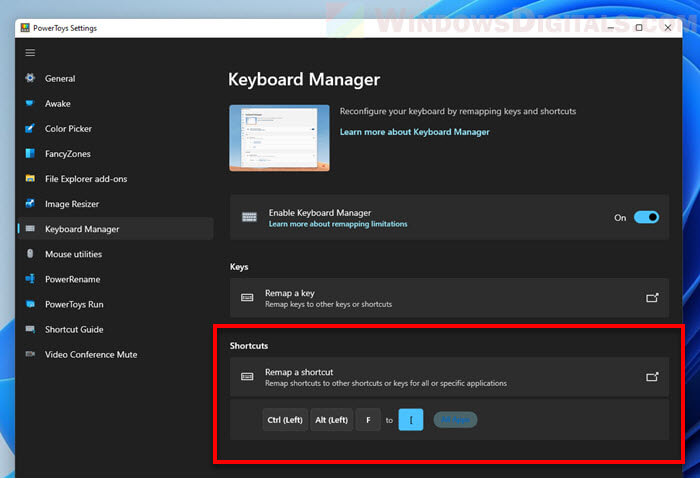Maximize the PowerToys Settings window
Viewport: 700px width, 479px height.
pos(639,28)
